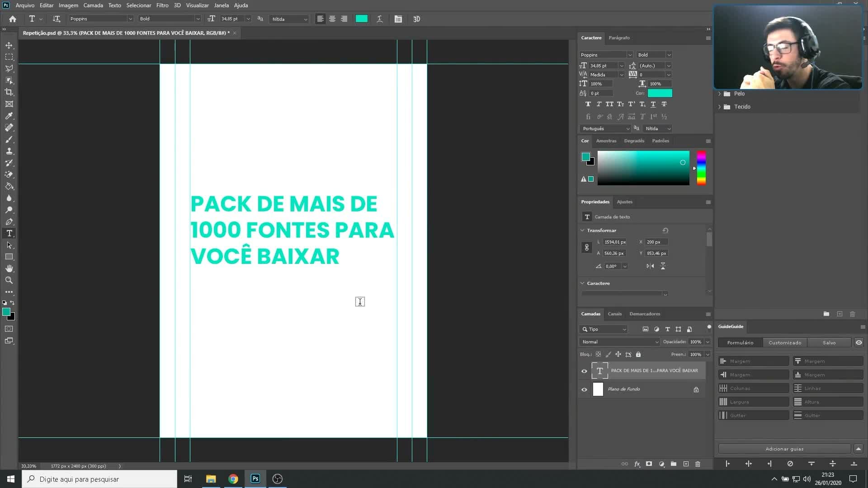Toggle faux italic in Caractere panel

coord(599,104)
